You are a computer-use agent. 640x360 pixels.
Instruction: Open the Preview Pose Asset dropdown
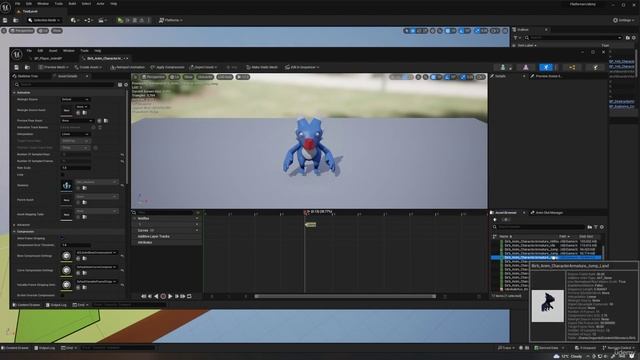point(77,121)
